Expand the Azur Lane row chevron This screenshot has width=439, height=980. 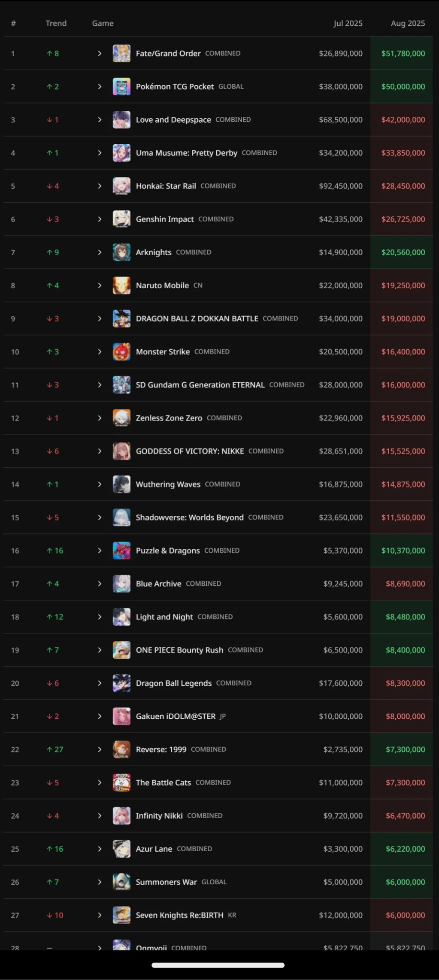pos(100,849)
